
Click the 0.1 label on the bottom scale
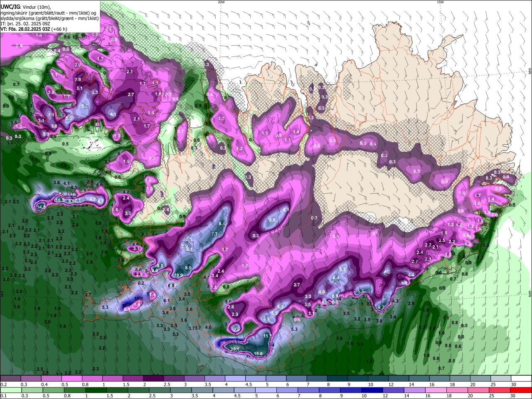tap(3, 396)
